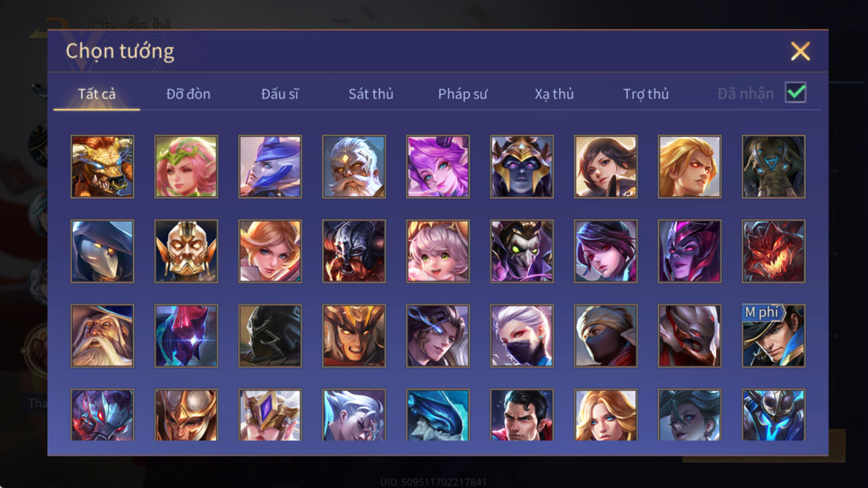The image size is (868, 488).
Task: Choose the masked white-haired ninja hero
Action: point(521,336)
